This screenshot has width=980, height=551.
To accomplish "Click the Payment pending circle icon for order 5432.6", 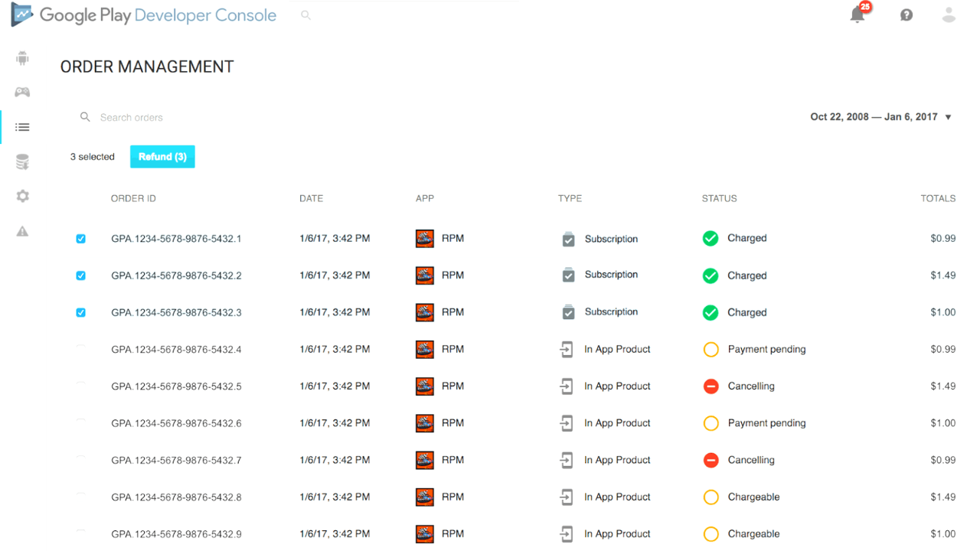I will point(710,423).
